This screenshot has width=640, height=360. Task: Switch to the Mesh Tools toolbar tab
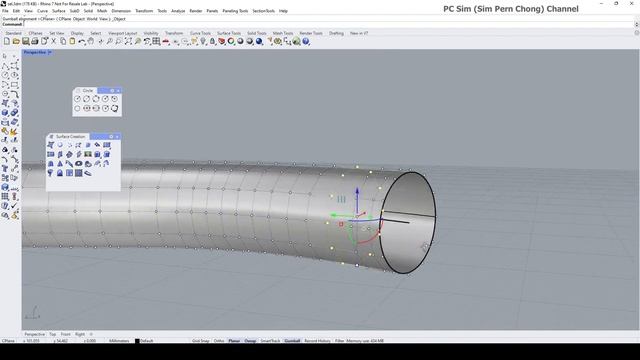pos(283,33)
